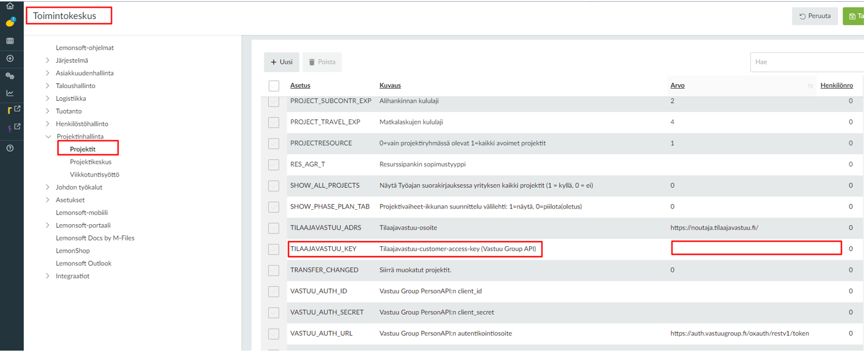
Task: Collapse the Projektinhallinta tree node
Action: [48, 137]
